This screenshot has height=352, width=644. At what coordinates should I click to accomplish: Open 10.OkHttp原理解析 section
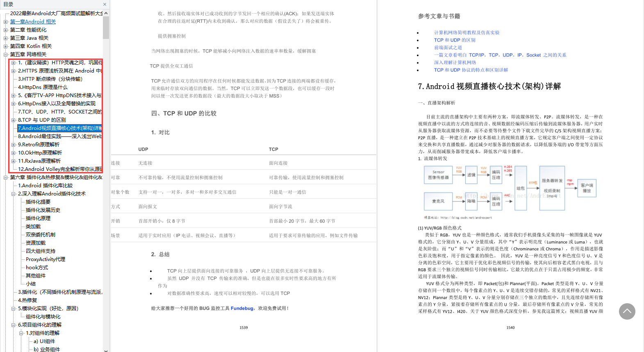tap(40, 153)
